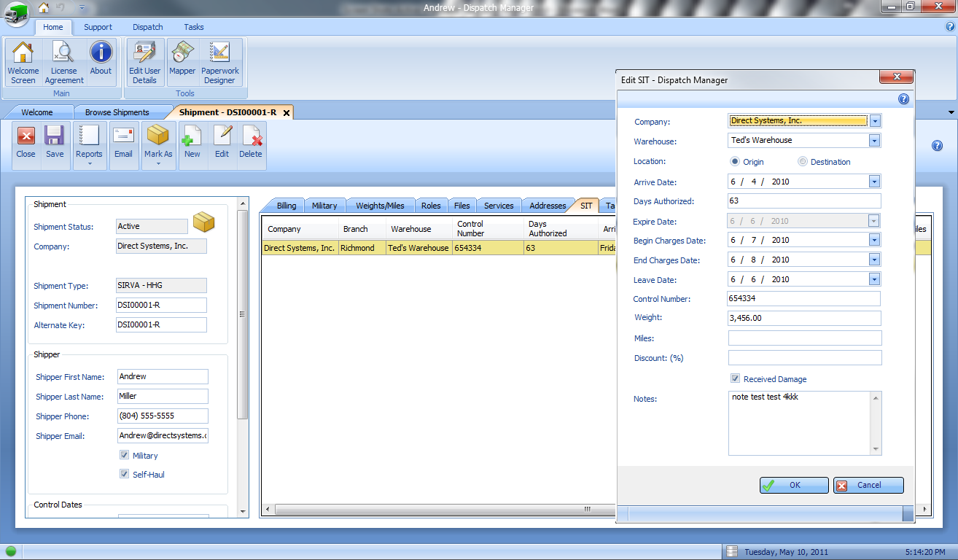The image size is (958, 560).
Task: Toggle the Received Damage checkbox
Action: (736, 379)
